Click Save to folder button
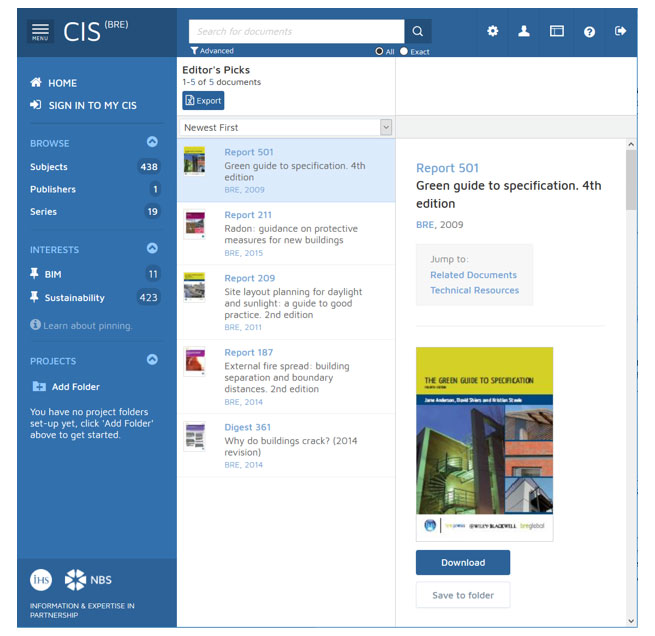 tap(463, 595)
